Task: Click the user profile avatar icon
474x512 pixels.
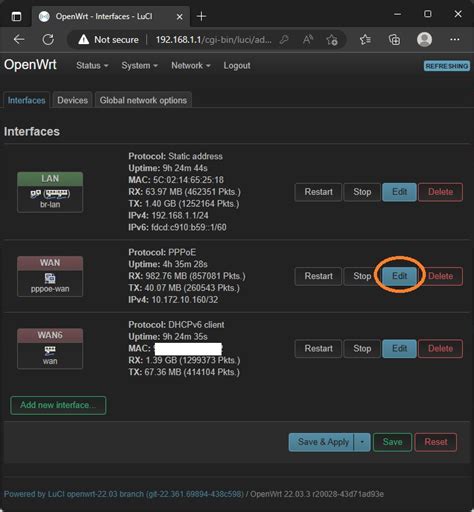Action: coord(424,39)
